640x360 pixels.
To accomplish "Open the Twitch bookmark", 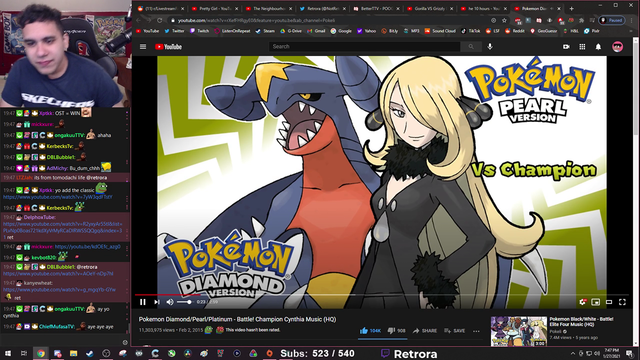I will click(200, 31).
